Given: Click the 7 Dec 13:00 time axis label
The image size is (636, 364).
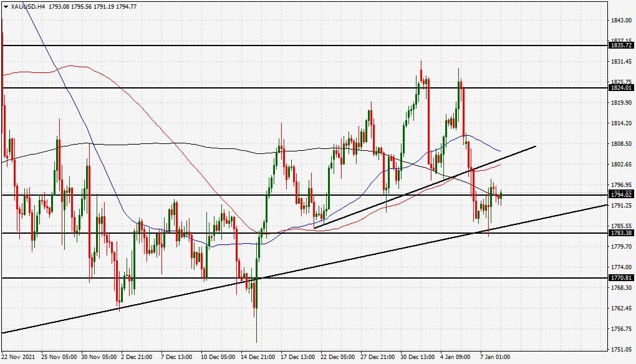Looking at the screenshot, I should click(x=177, y=357).
